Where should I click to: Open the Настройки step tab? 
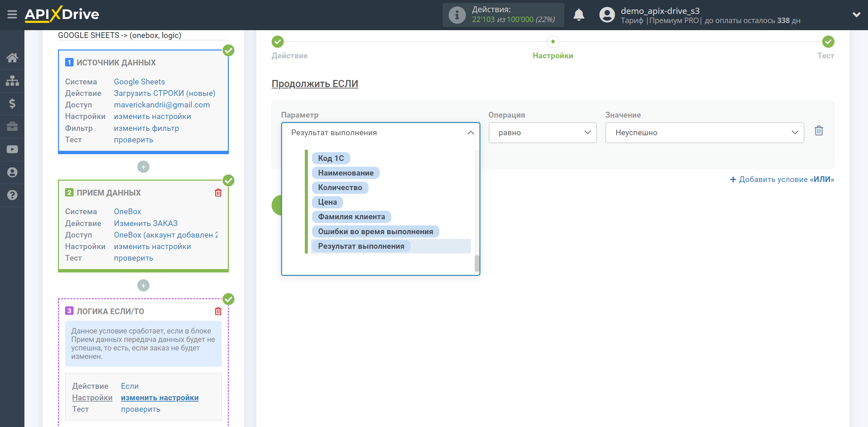point(553,56)
